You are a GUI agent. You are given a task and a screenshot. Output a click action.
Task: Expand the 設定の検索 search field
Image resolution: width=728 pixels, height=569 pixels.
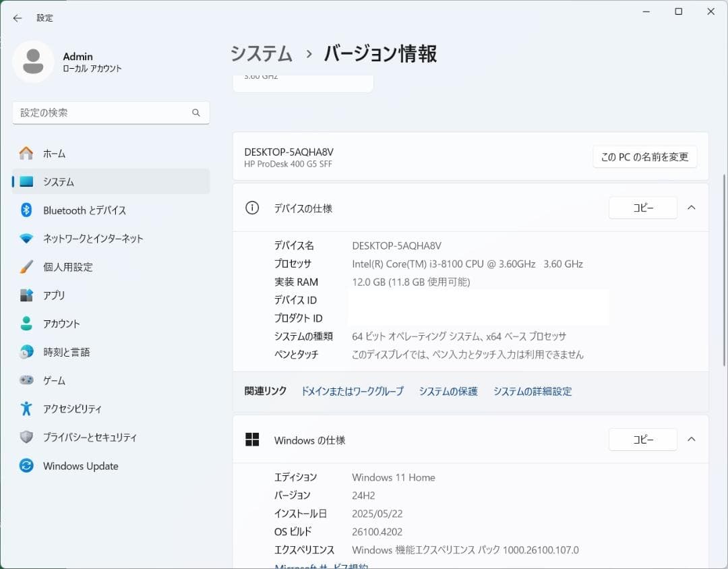click(110, 113)
